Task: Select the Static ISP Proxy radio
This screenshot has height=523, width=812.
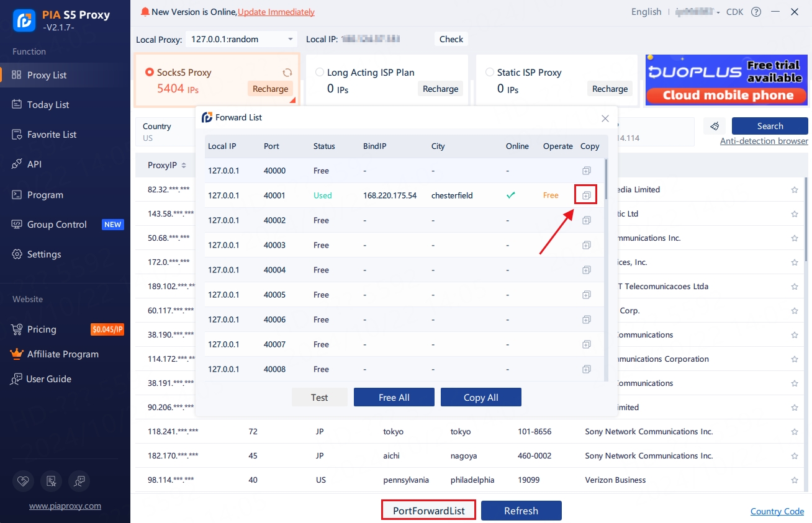Action: (x=490, y=73)
